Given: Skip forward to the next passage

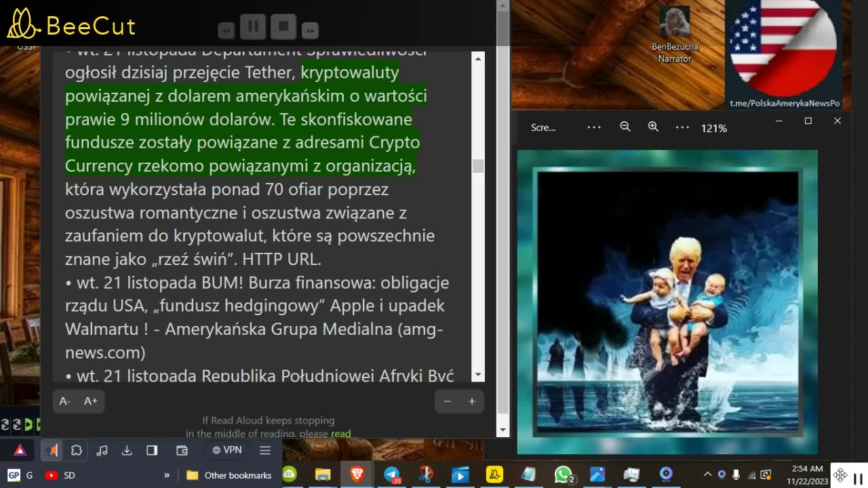Looking at the screenshot, I should [x=310, y=30].
